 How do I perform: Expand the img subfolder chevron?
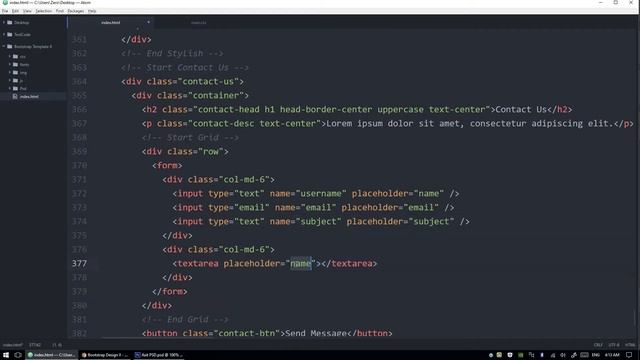click(10, 73)
